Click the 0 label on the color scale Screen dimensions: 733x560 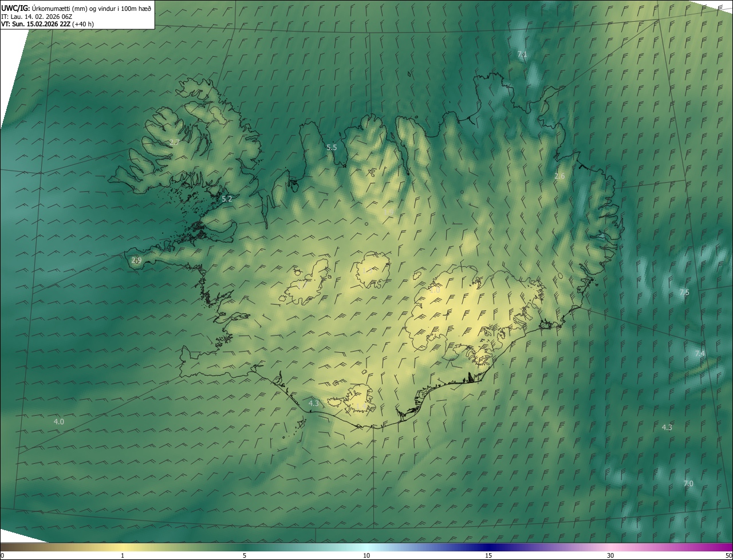tap(2, 555)
